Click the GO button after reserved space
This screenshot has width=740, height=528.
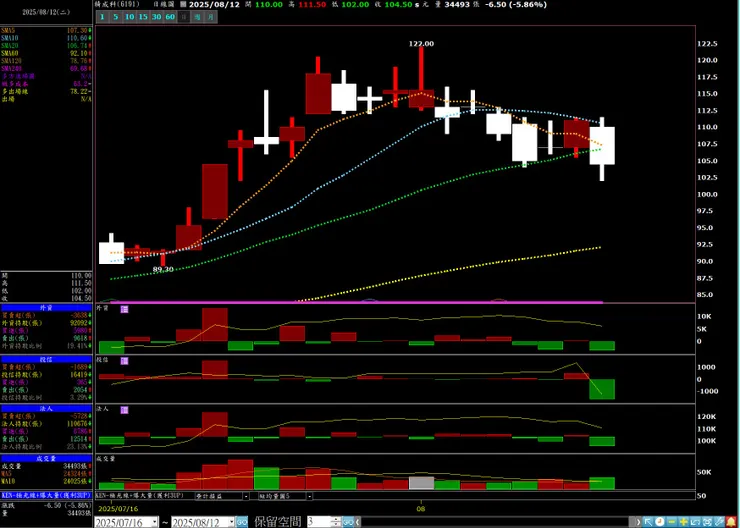click(348, 522)
